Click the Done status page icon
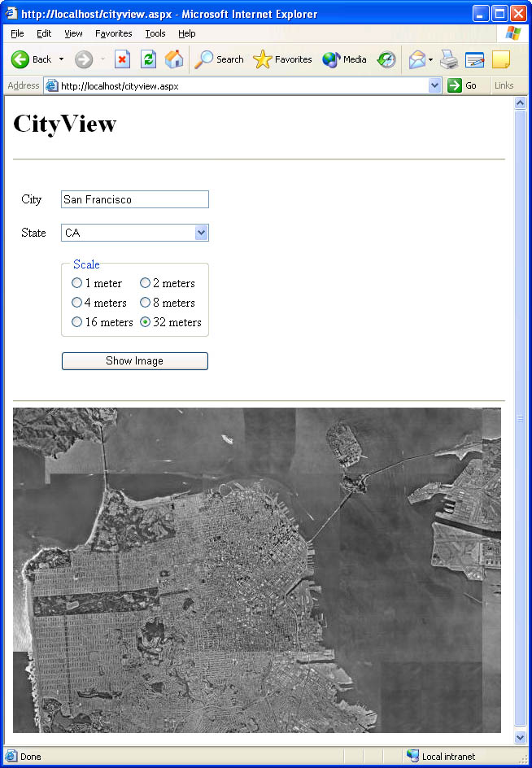Image resolution: width=532 pixels, height=768 pixels. click(x=11, y=757)
